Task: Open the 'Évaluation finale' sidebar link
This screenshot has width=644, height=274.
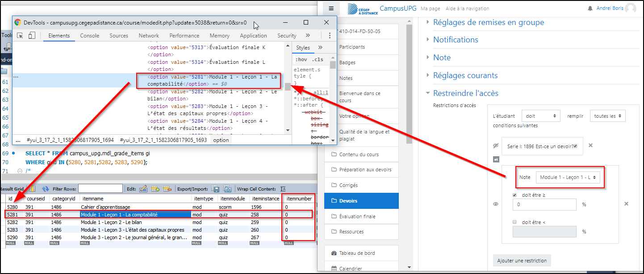Action: tap(357, 216)
